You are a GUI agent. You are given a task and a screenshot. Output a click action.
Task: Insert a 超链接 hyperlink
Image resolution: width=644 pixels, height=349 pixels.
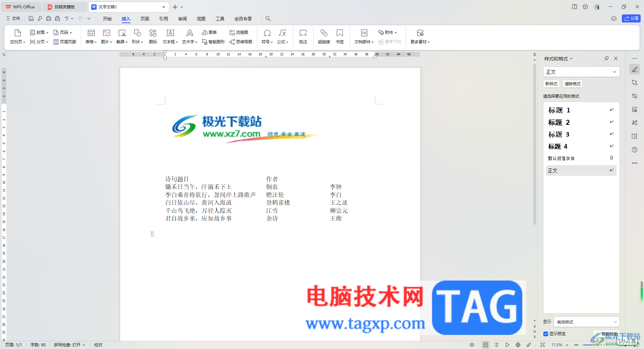click(x=324, y=37)
